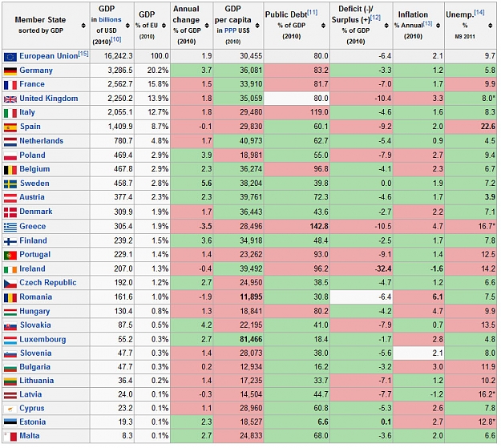Select Greece public debt cell 142.8
This screenshot has height=448, width=501.
[x=297, y=226]
